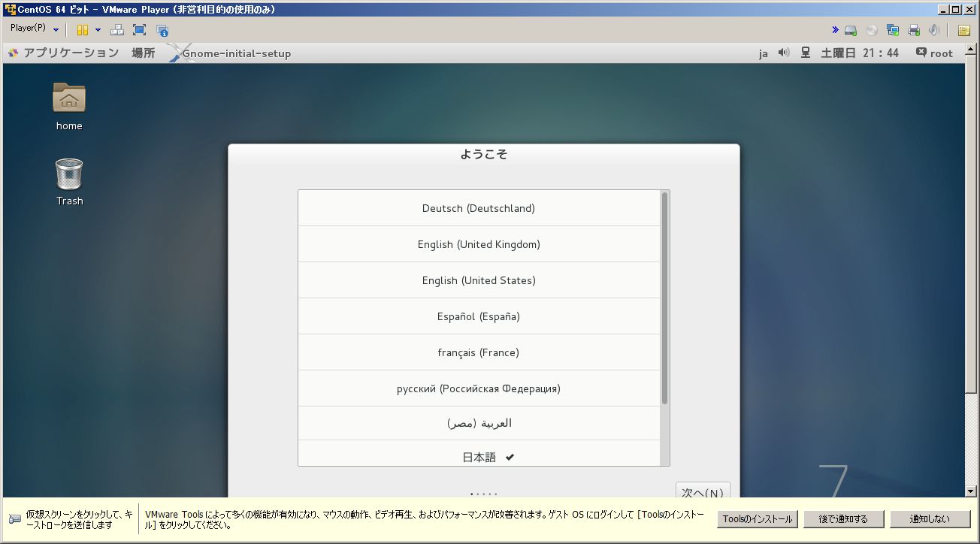Open the ja input source menu
The height and width of the screenshot is (544, 980).
[764, 53]
